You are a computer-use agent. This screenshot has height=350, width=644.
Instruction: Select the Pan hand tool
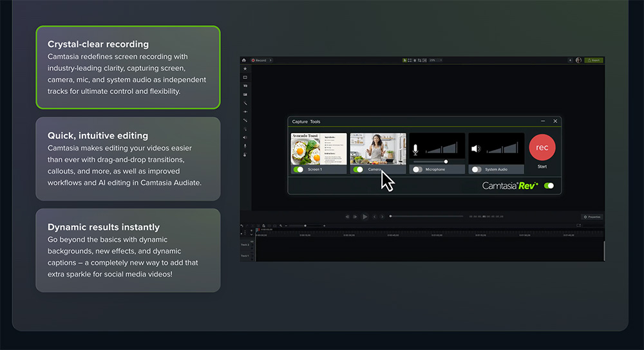point(414,60)
